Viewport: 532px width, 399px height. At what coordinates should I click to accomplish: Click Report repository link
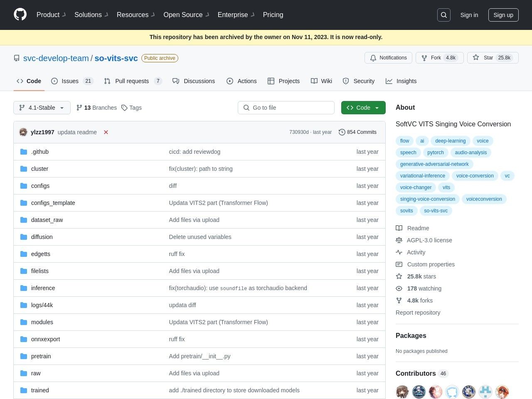pyautogui.click(x=418, y=313)
